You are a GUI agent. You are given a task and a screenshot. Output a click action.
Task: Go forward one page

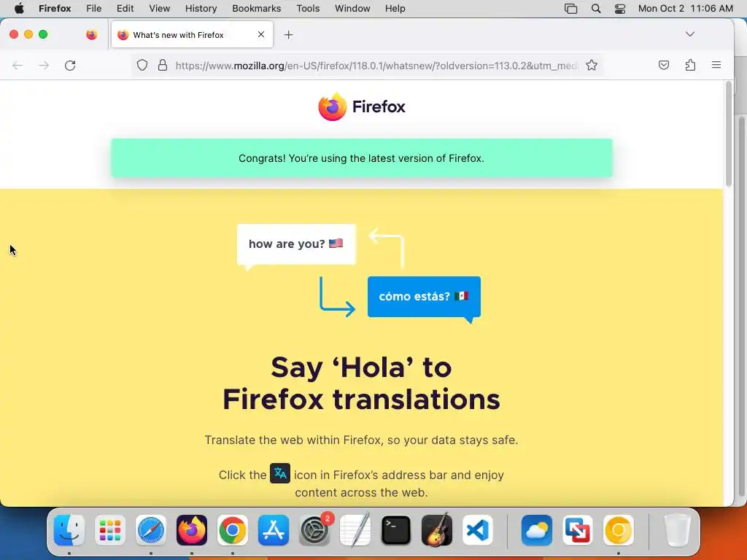pos(44,66)
